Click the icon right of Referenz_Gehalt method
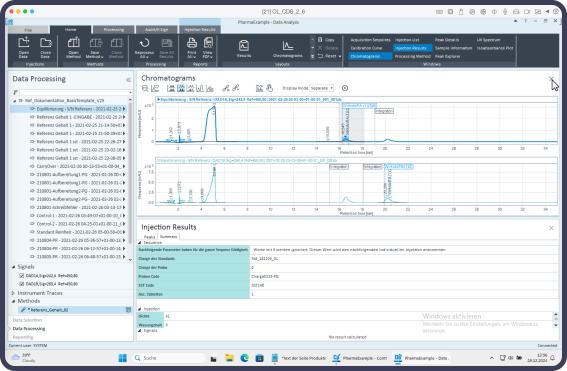567x371 pixels. [x=128, y=310]
